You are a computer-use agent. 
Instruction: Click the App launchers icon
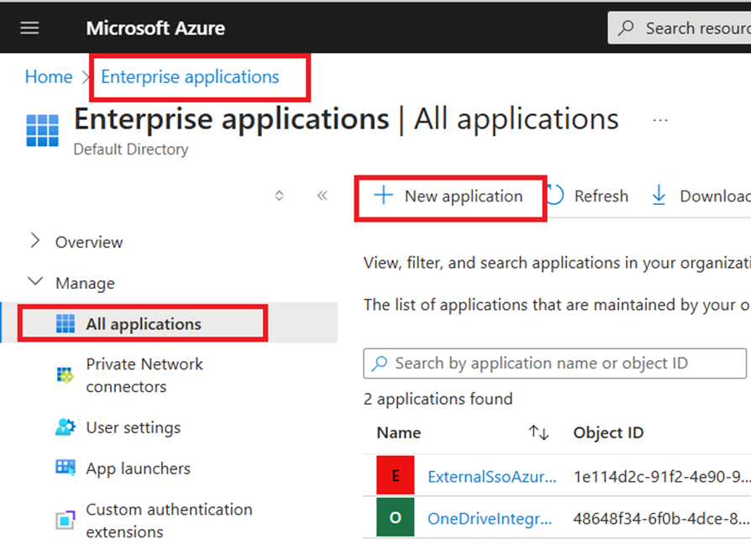(66, 468)
